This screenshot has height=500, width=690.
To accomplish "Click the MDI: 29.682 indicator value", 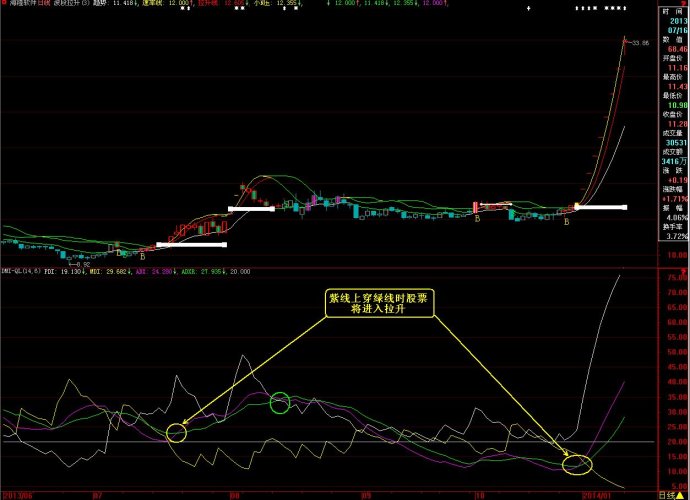I will pos(110,272).
